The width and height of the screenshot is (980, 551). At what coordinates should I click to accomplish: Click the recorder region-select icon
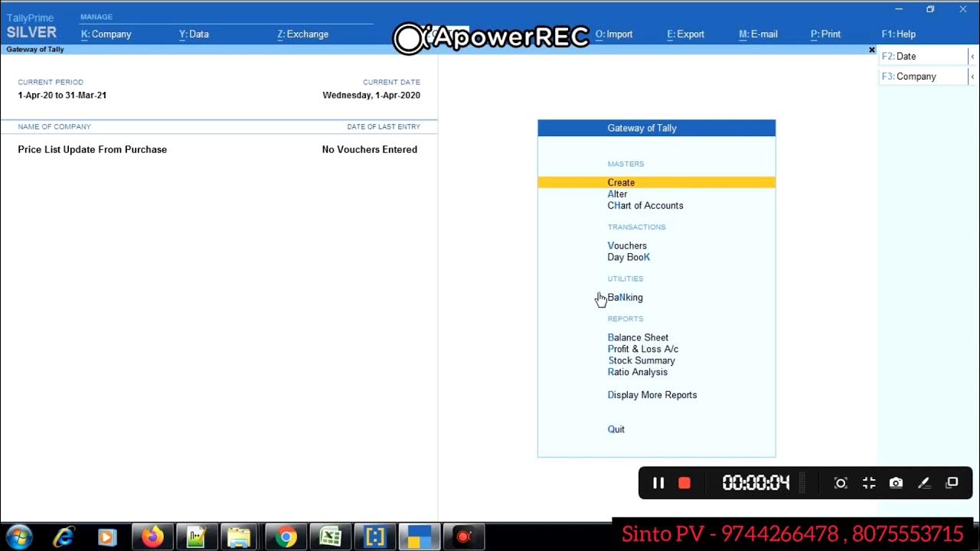[841, 483]
